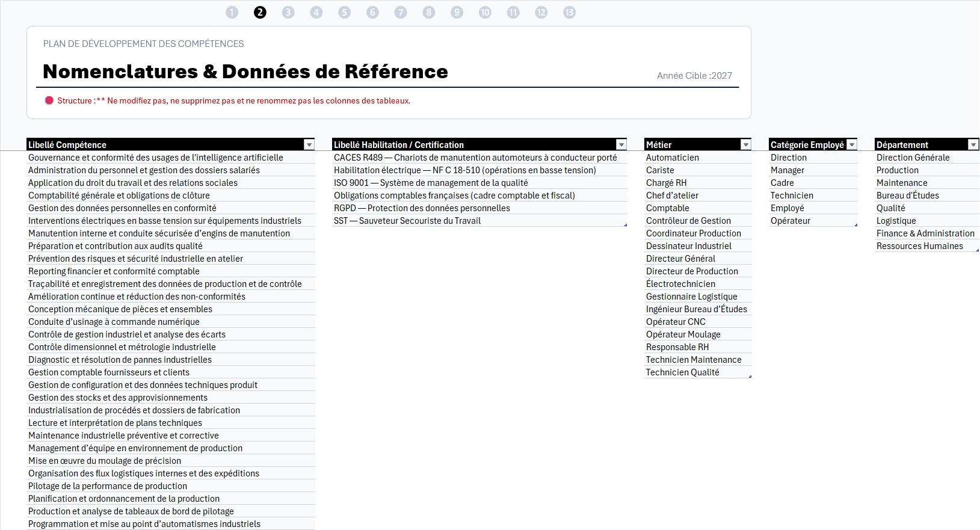Select the 'Opérateur' category cell
980x530 pixels.
click(813, 221)
